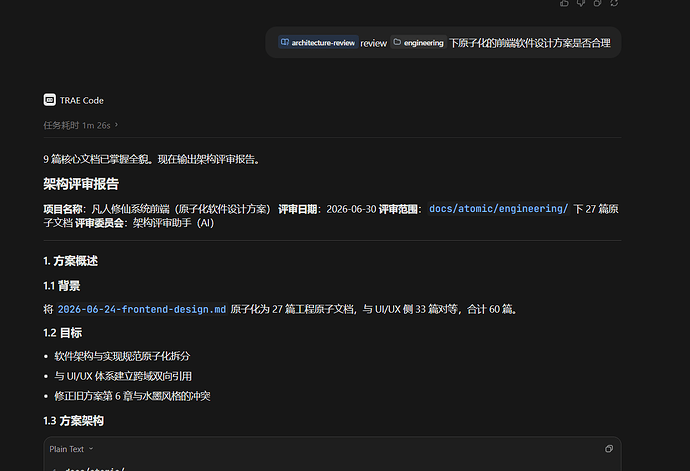Image resolution: width=690 pixels, height=471 pixels.
Task: Expand the 任务耗时 1m 26s chevron
Action: click(x=116, y=125)
